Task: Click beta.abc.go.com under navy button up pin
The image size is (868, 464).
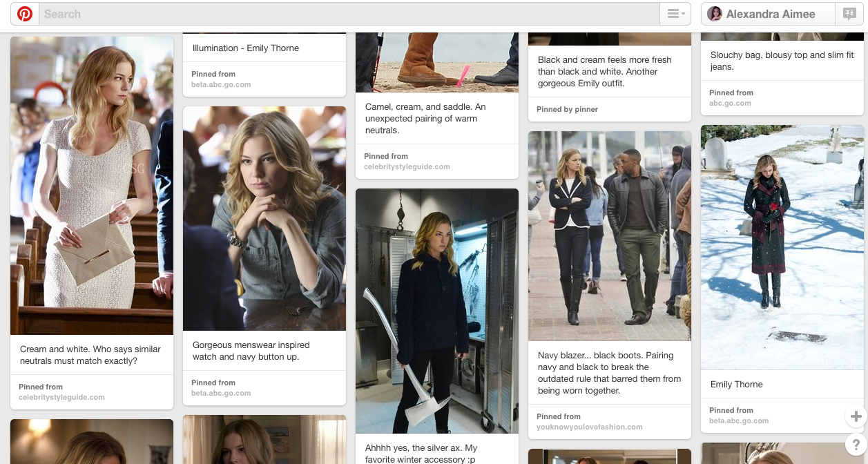Action: [221, 394]
